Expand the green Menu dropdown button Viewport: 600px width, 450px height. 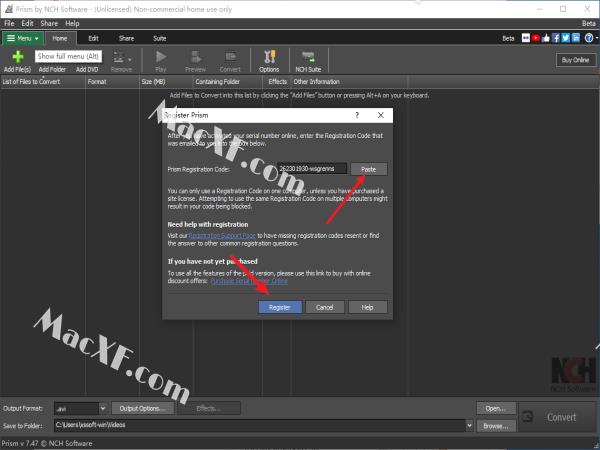pos(22,38)
